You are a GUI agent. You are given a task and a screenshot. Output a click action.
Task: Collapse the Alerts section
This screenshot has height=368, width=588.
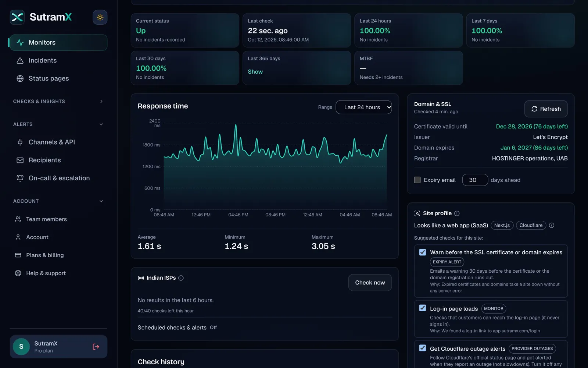[x=58, y=124]
